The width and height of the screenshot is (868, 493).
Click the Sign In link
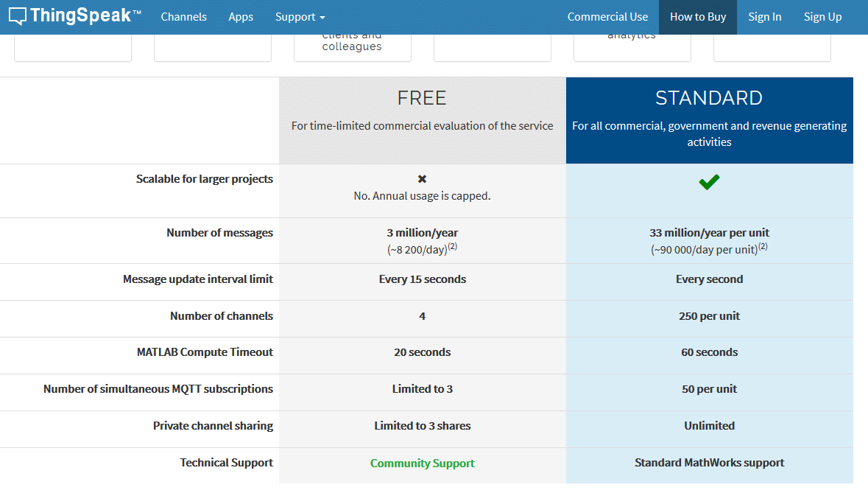point(764,17)
